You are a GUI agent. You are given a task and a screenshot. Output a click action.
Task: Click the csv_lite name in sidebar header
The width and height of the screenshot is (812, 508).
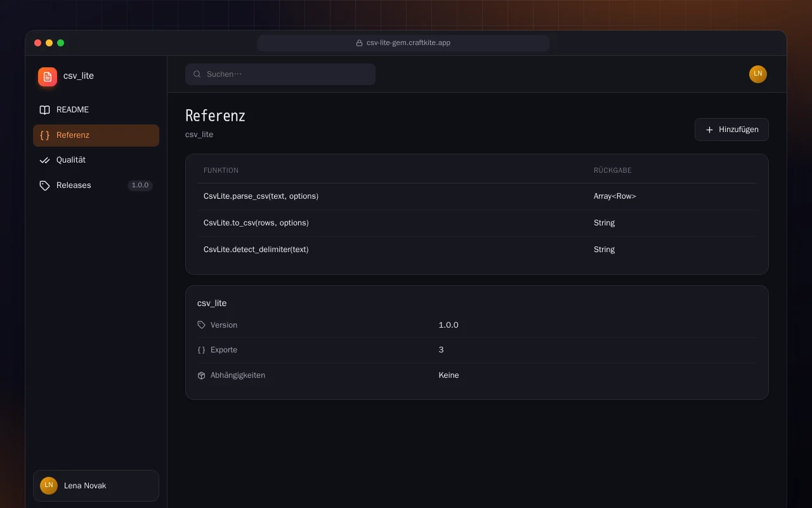point(79,76)
